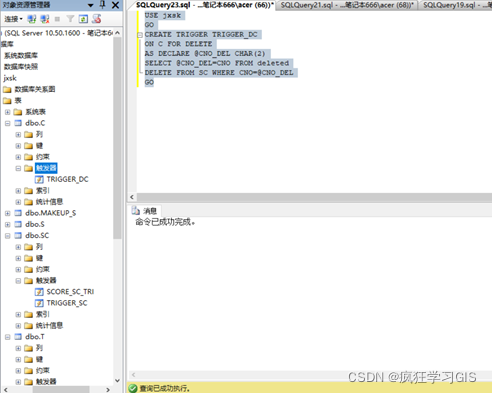This screenshot has width=492, height=393.
Task: Click the 约束 folder icon under dbo.T
Action: point(29,371)
